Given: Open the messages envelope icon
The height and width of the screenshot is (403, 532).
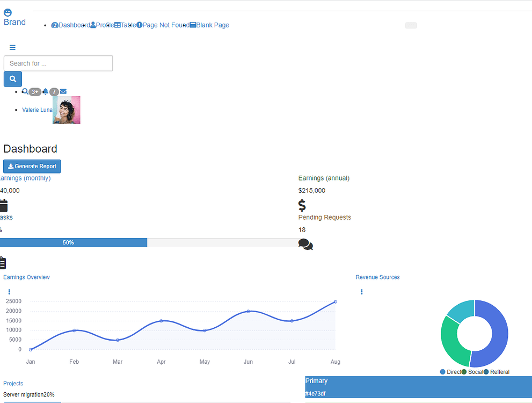Looking at the screenshot, I should coord(63,91).
